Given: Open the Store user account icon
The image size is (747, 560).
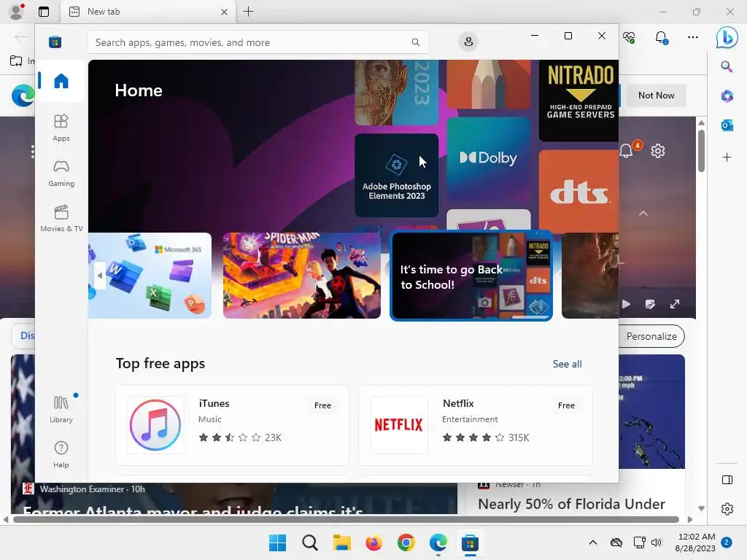Looking at the screenshot, I should point(468,42).
